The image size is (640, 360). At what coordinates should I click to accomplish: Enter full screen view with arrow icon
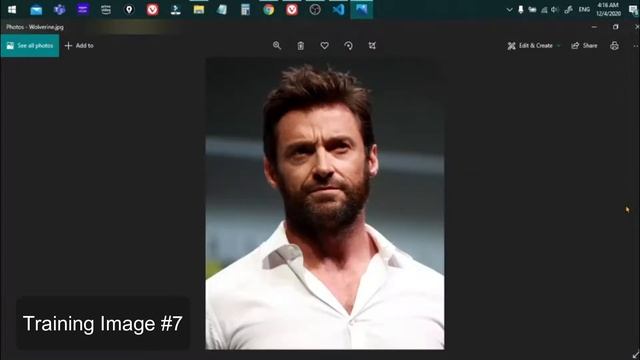[635, 355]
